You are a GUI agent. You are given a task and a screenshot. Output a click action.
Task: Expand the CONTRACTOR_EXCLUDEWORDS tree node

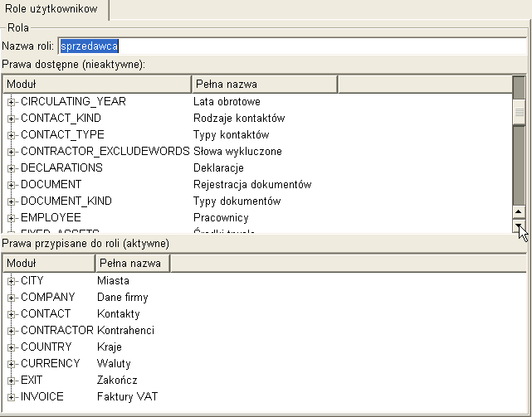tap(11, 152)
